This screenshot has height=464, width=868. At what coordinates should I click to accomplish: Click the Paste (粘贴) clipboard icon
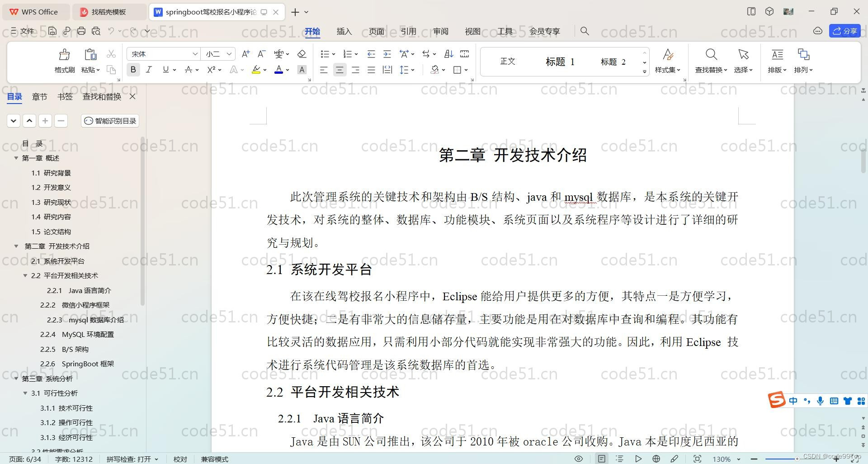pyautogui.click(x=90, y=55)
